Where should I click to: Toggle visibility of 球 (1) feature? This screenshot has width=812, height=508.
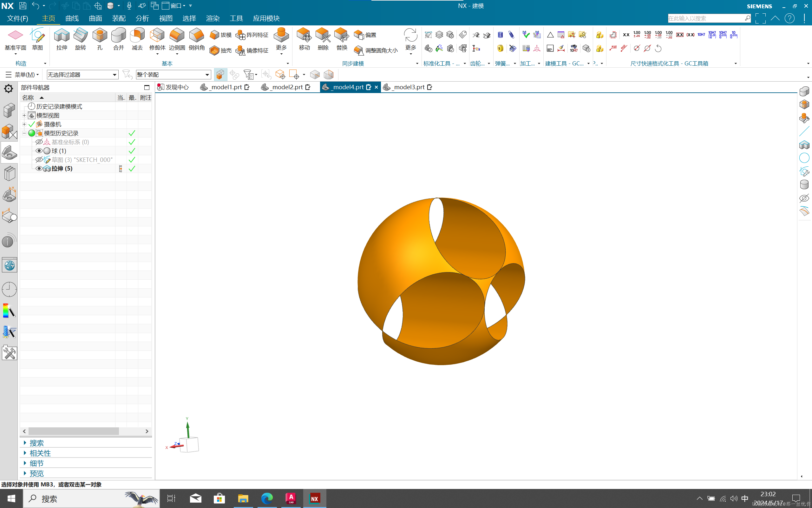pos(39,151)
